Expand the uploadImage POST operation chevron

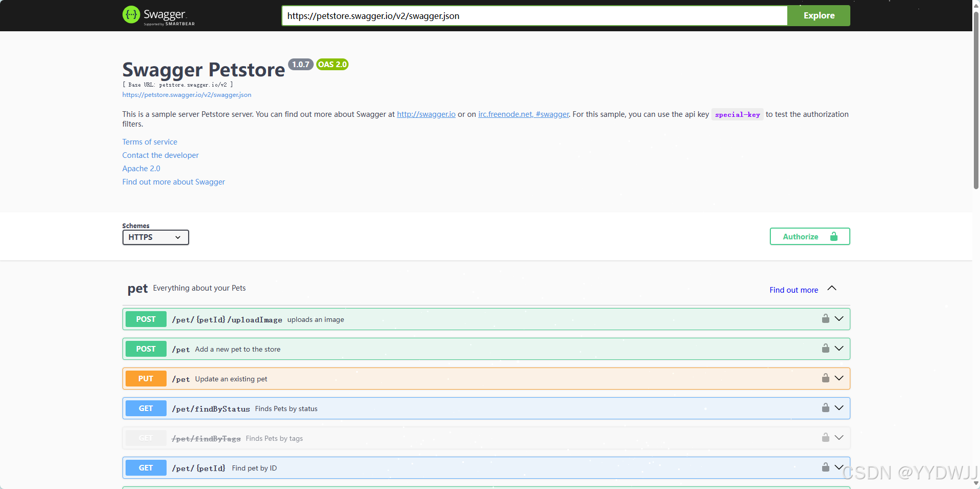coord(839,319)
